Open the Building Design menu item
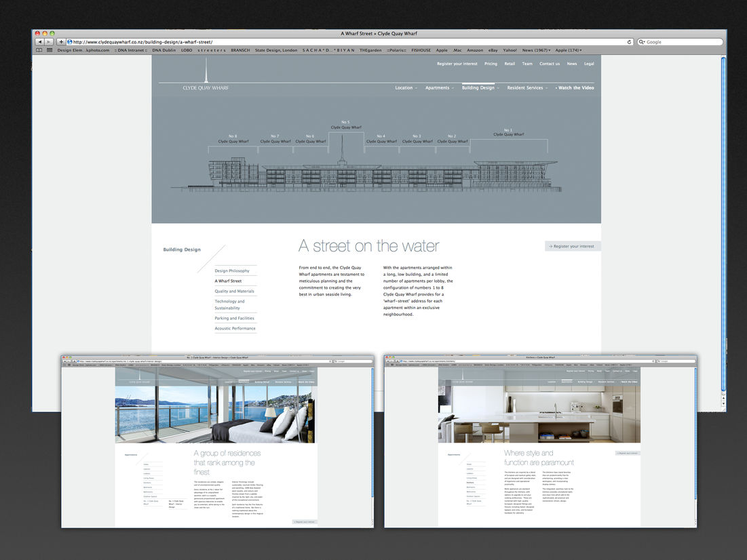747x560 pixels. click(x=479, y=87)
